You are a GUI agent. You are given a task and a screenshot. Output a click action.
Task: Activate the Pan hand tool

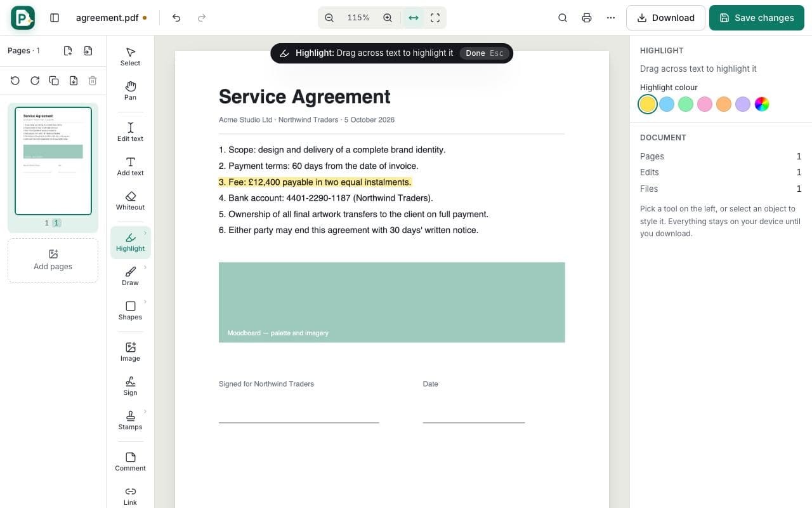(x=130, y=91)
